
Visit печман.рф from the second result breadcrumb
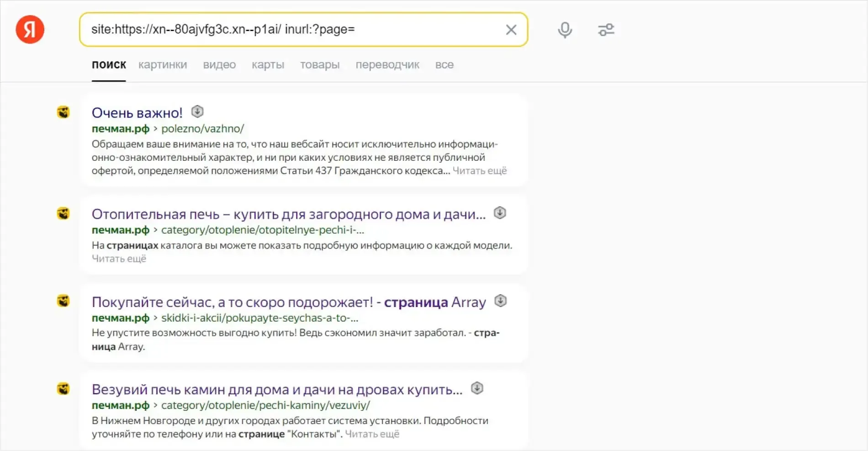(x=120, y=230)
